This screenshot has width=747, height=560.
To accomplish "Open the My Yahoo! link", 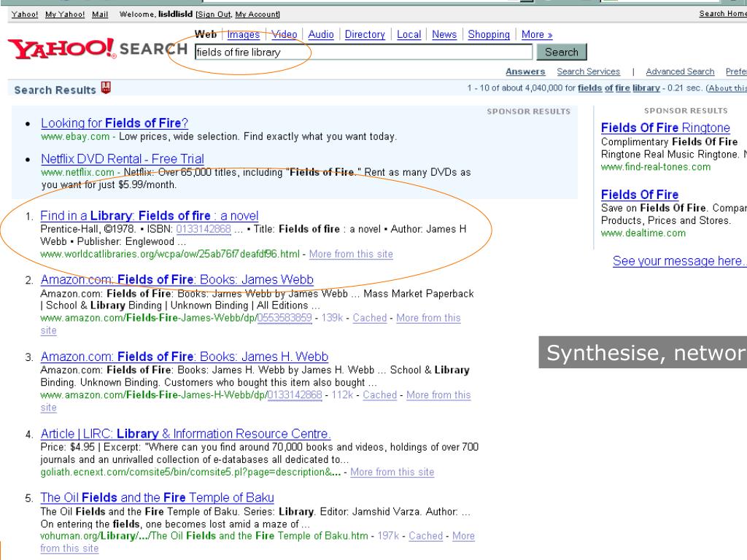I will point(65,15).
